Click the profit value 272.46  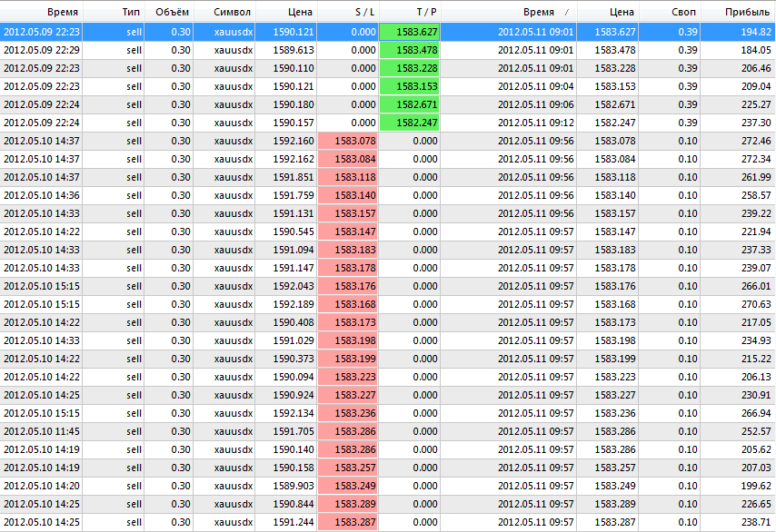[x=756, y=141]
